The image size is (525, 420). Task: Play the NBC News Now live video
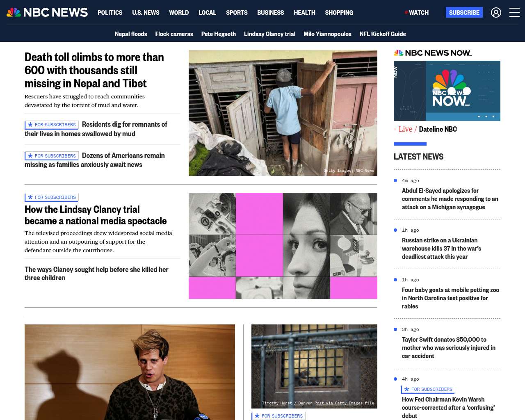447,91
